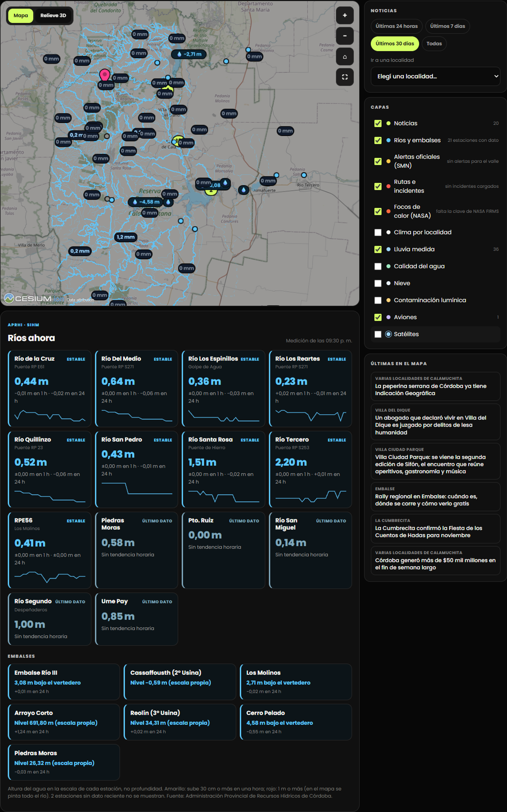The width and height of the screenshot is (507, 812).
Task: Open Reolín (3° Usina) card
Action: coord(180,722)
